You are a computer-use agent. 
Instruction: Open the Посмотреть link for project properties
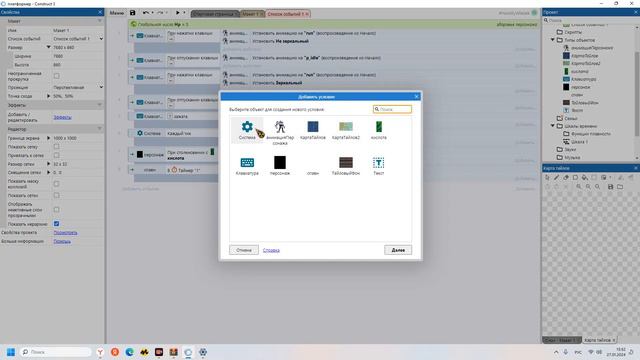[65, 233]
